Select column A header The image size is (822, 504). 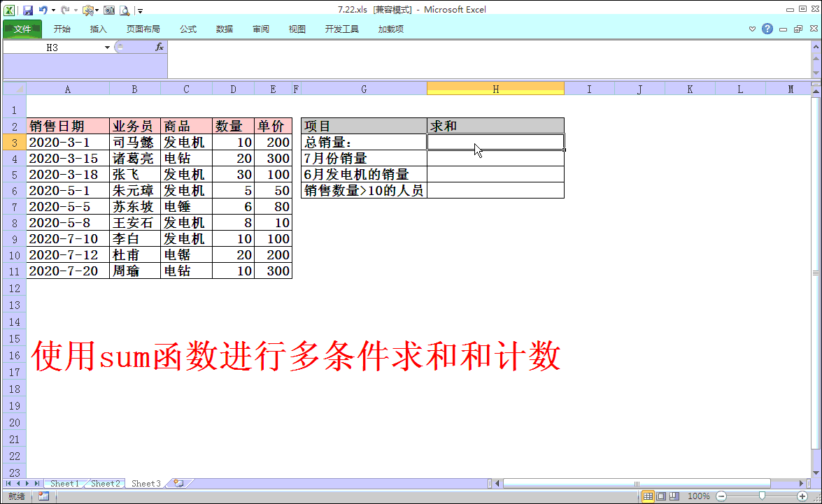pyautogui.click(x=68, y=89)
